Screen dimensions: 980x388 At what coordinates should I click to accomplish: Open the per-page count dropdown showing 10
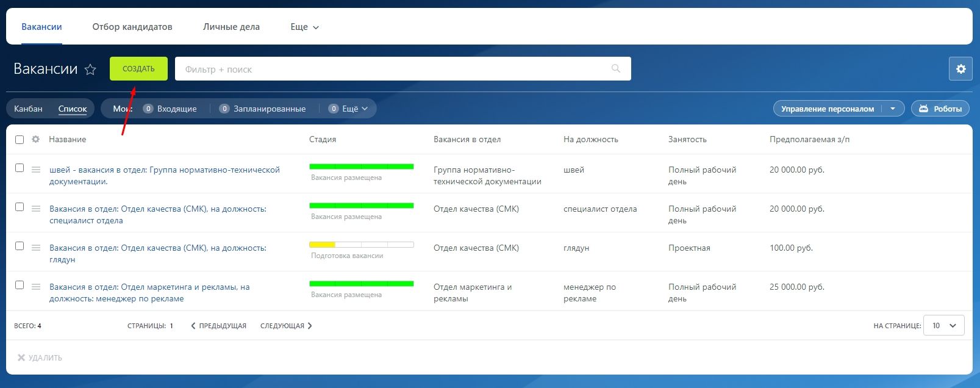pos(944,326)
